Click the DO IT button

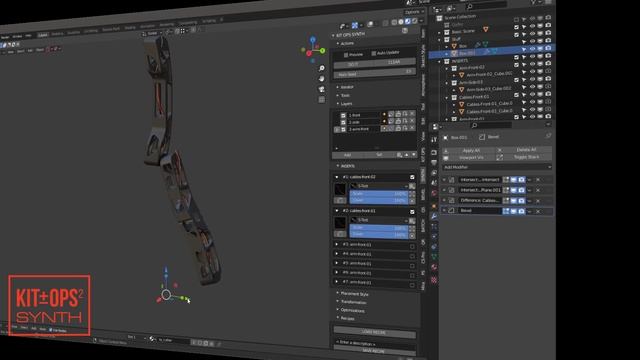[353, 64]
